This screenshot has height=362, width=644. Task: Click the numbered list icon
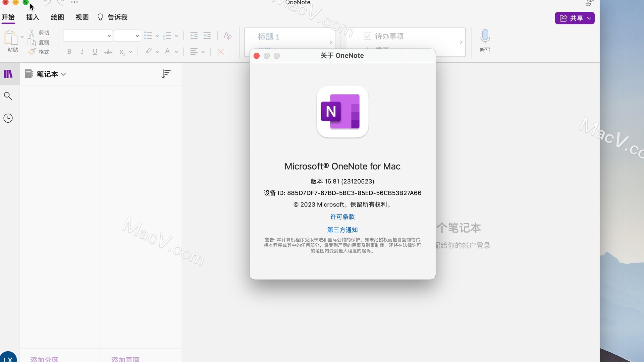point(167,36)
